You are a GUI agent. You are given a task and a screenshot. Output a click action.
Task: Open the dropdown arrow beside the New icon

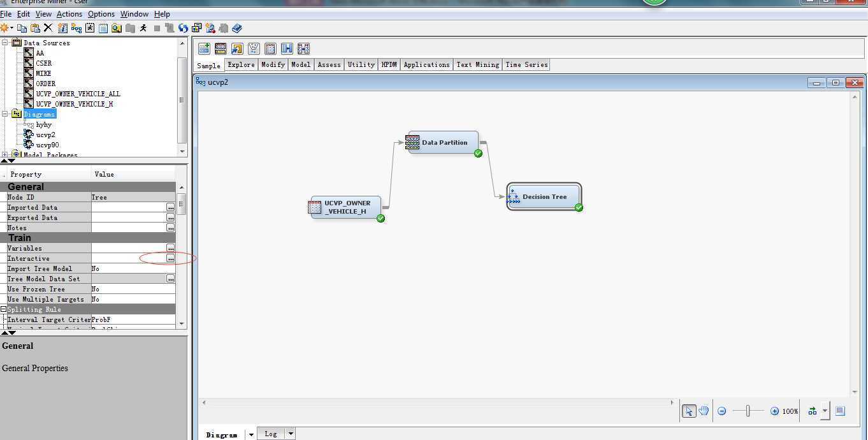click(x=11, y=28)
